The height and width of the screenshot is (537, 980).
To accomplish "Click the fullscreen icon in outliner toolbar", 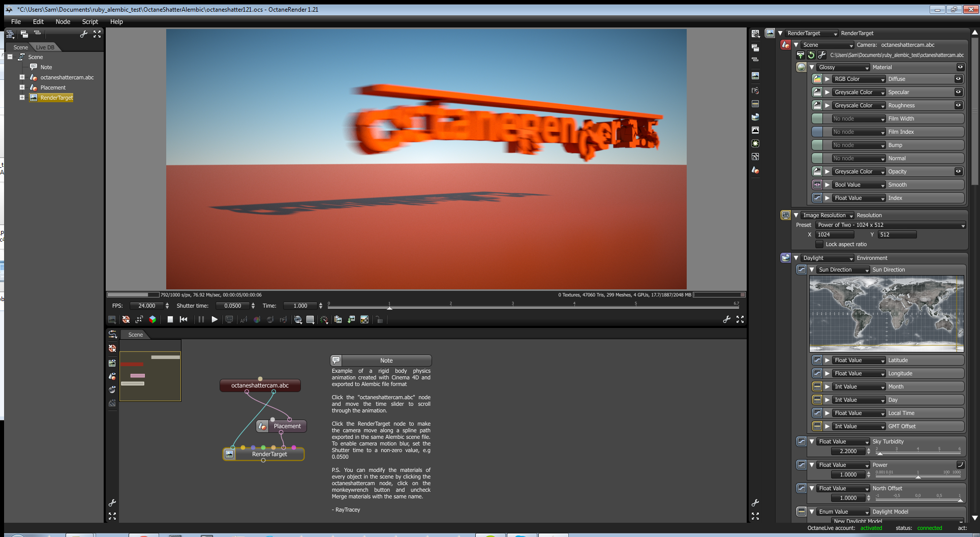I will click(x=97, y=34).
